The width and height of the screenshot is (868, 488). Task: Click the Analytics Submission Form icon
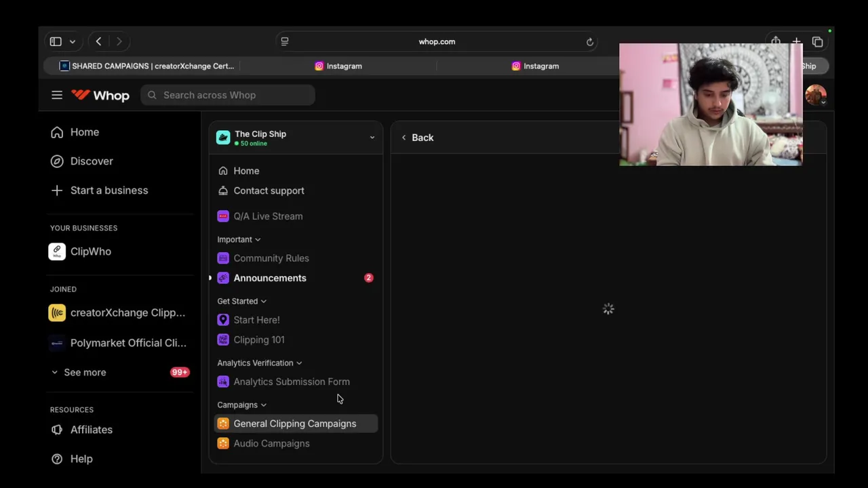pos(223,382)
